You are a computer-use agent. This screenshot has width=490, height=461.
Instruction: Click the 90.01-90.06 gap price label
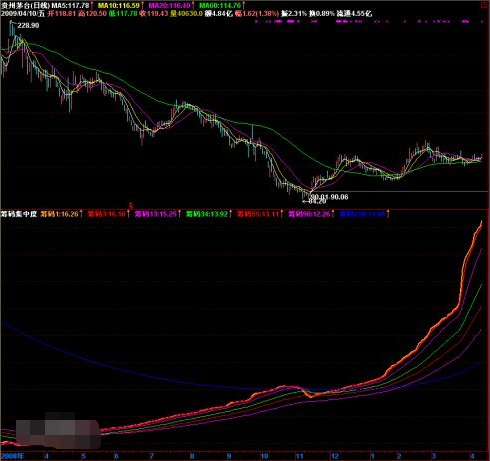tap(330, 197)
